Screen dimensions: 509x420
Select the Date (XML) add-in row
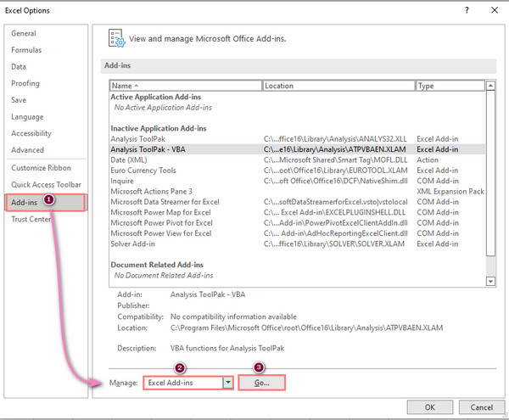click(298, 160)
